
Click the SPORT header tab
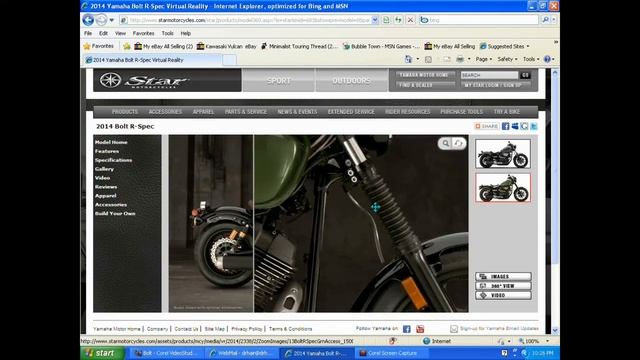[278, 80]
